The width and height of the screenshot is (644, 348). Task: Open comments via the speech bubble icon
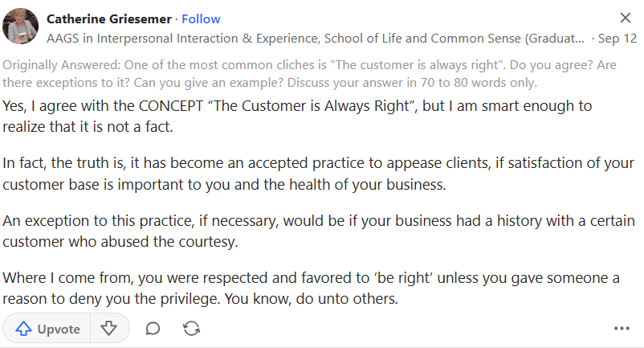153,329
